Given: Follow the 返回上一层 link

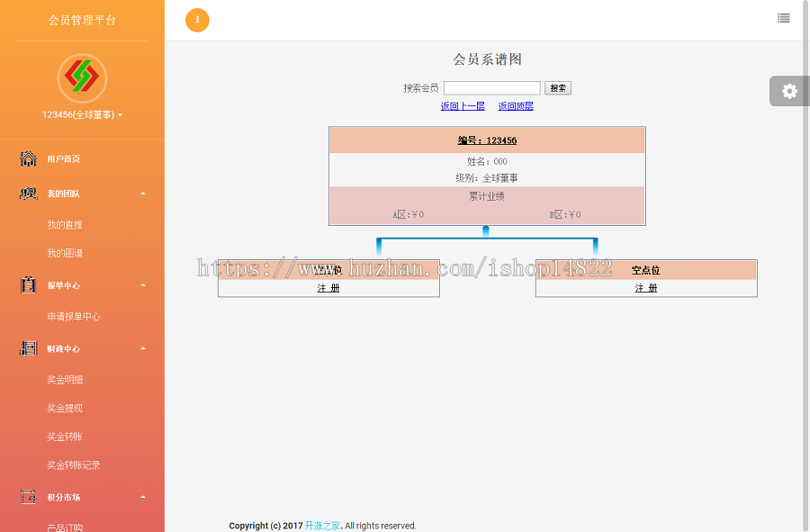Looking at the screenshot, I should tap(463, 106).
